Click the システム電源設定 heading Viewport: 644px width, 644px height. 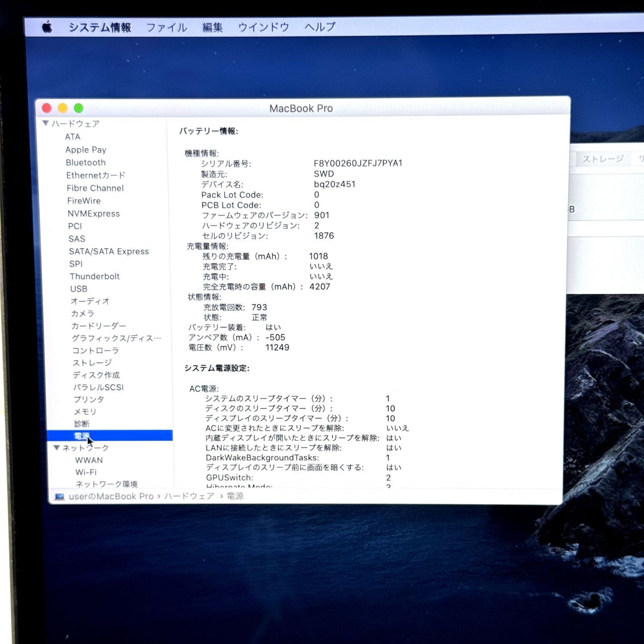[x=217, y=368]
